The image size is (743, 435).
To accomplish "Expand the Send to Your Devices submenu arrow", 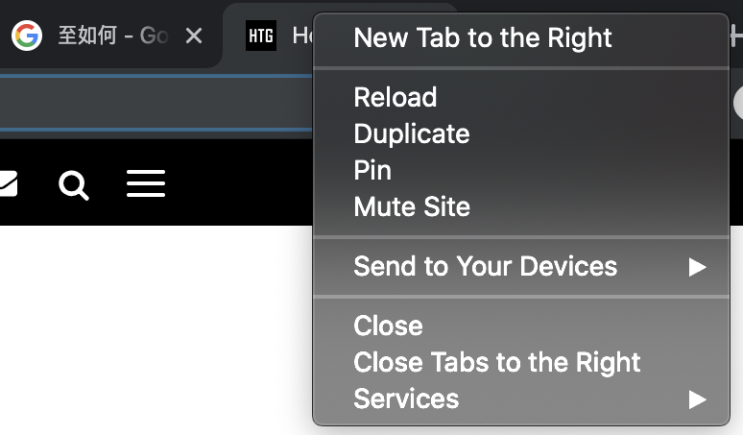I will [697, 267].
